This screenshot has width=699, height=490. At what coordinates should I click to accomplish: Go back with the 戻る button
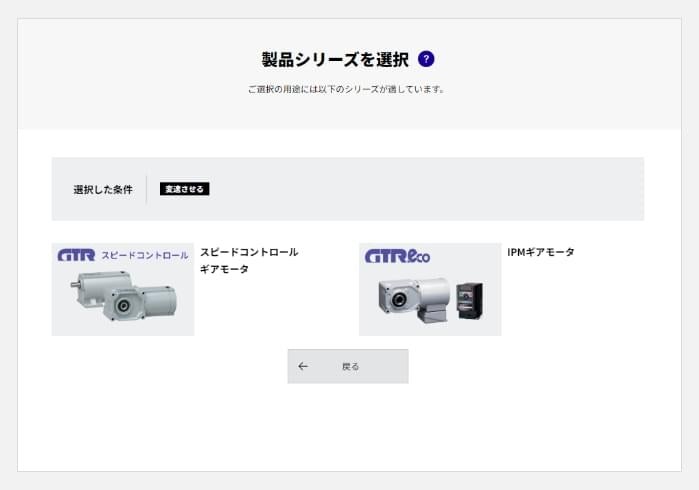click(348, 366)
